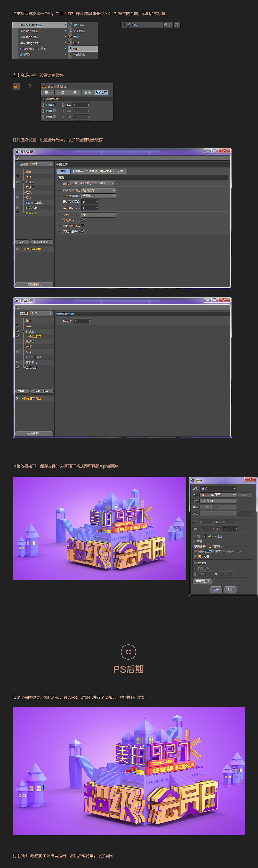This screenshot has height=868, width=258.
Task: Click the first 缓存 number stepper
Action: 88,105
